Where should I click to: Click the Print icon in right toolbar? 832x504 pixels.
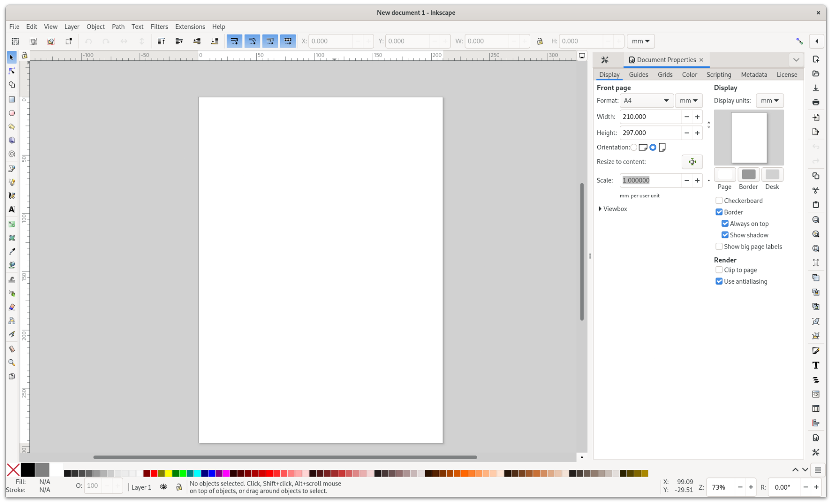816,103
